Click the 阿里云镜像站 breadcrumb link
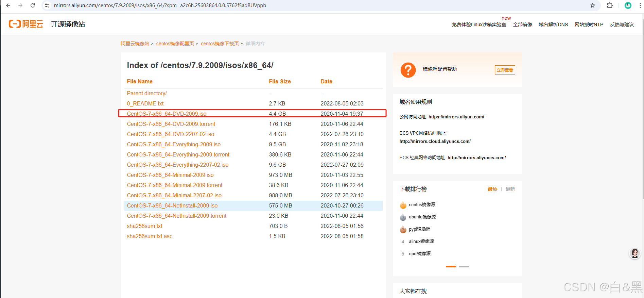Screen dimensions: 644x298 (135, 44)
